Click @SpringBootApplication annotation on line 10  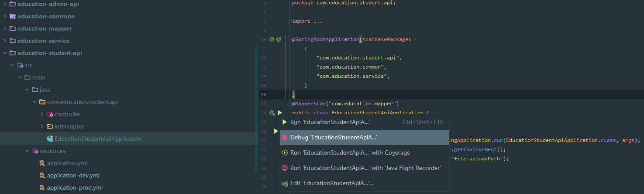(x=325, y=39)
